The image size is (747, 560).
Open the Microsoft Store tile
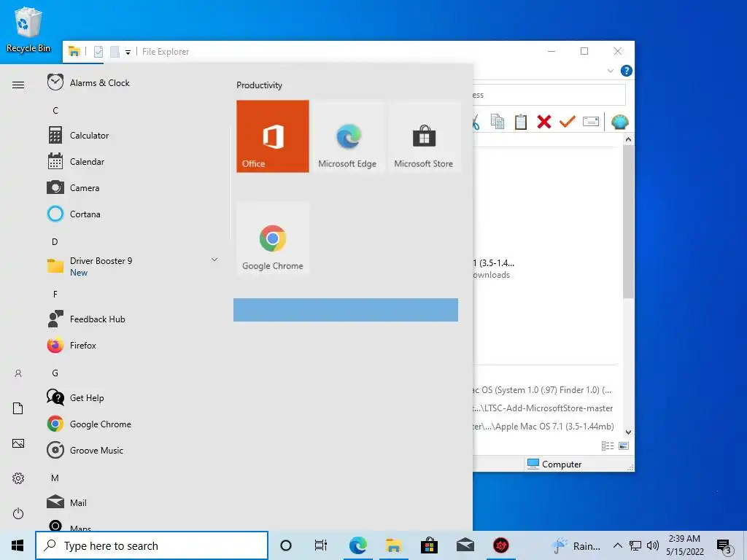424,136
